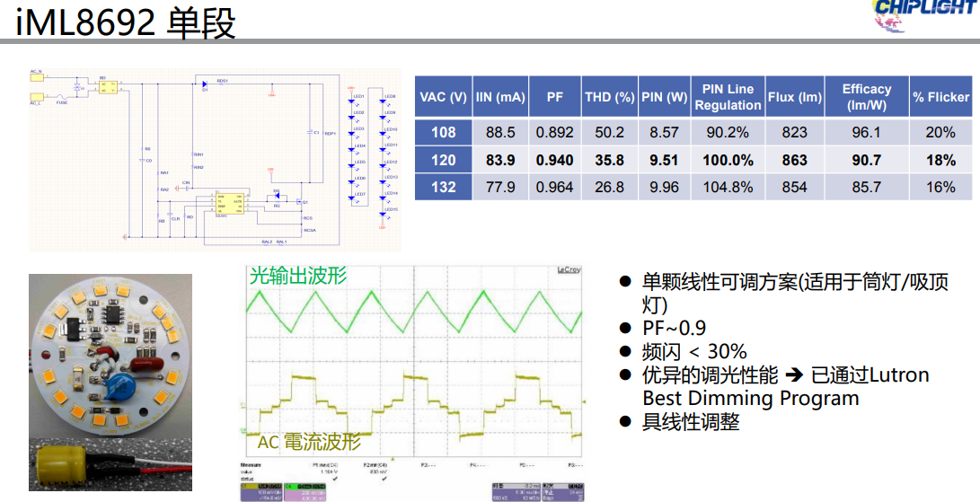Click the FUSE symbol near AC_L
Screen dimensions: 980x502
coord(61,98)
